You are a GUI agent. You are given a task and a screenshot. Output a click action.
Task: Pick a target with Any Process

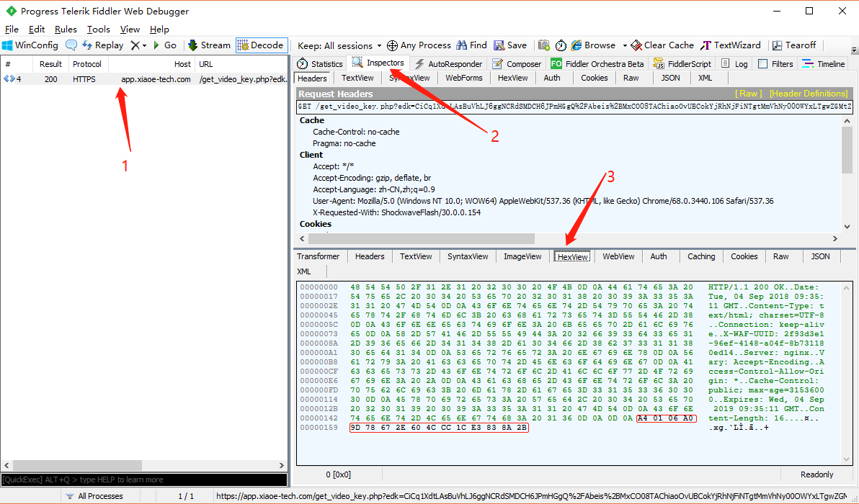click(x=419, y=45)
